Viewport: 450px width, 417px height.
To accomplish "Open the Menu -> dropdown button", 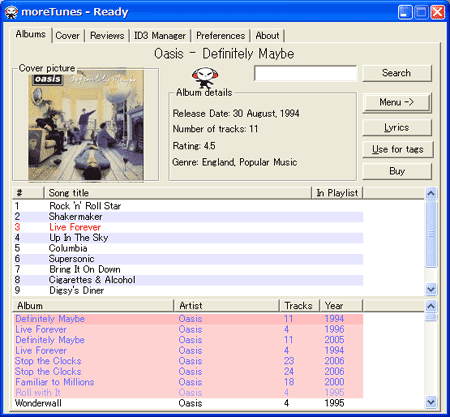I will pos(397,102).
